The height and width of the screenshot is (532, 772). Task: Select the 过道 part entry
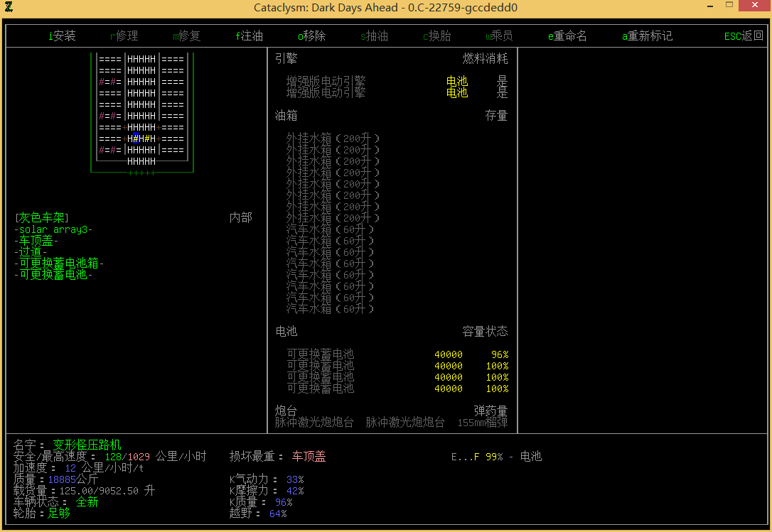coord(31,252)
